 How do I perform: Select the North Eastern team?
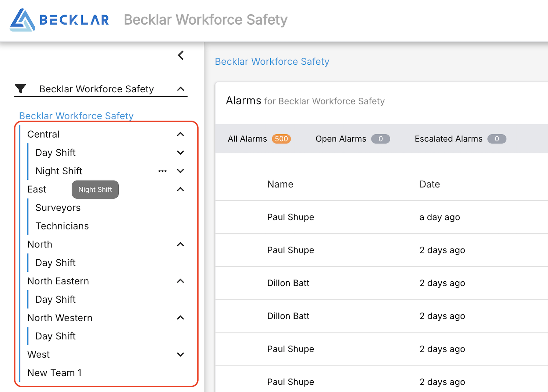point(58,281)
